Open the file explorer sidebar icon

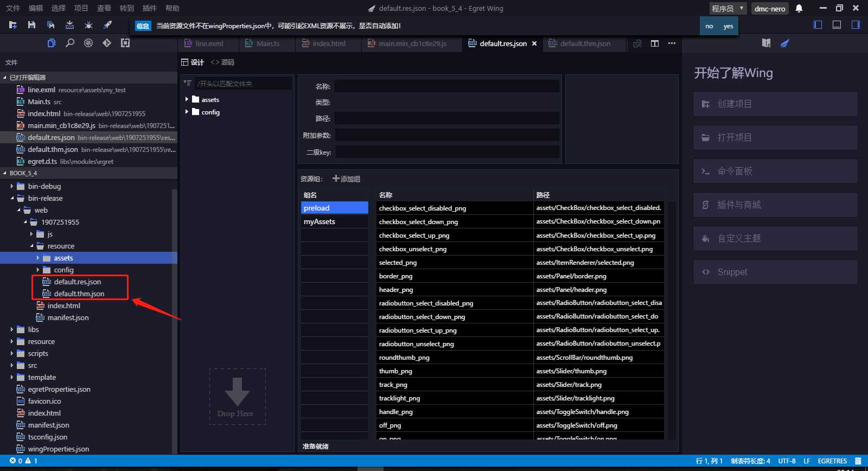tap(52, 43)
